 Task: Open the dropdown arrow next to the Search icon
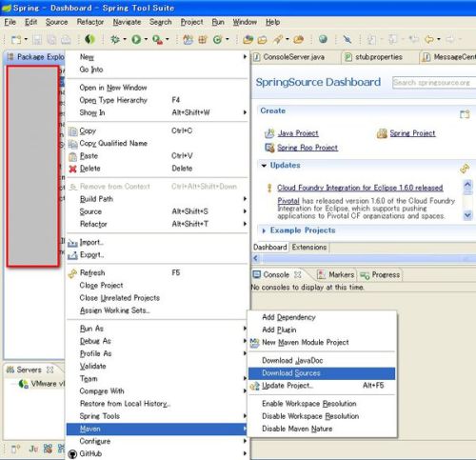click(x=288, y=39)
